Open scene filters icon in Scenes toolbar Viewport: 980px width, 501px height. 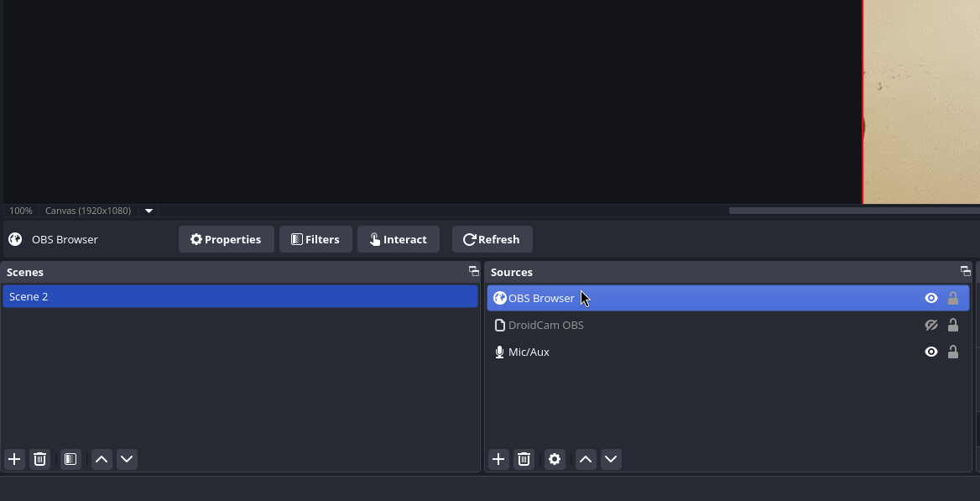(x=70, y=459)
